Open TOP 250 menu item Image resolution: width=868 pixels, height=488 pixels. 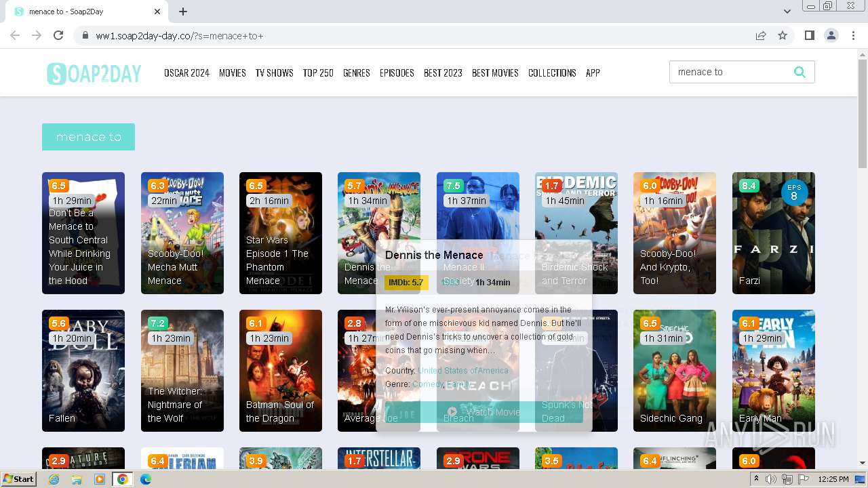(x=318, y=73)
